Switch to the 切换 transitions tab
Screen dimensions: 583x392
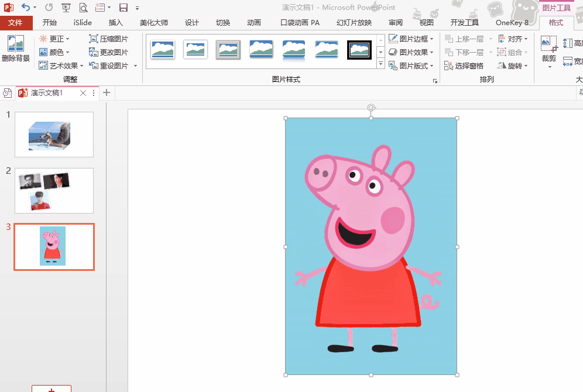point(222,23)
